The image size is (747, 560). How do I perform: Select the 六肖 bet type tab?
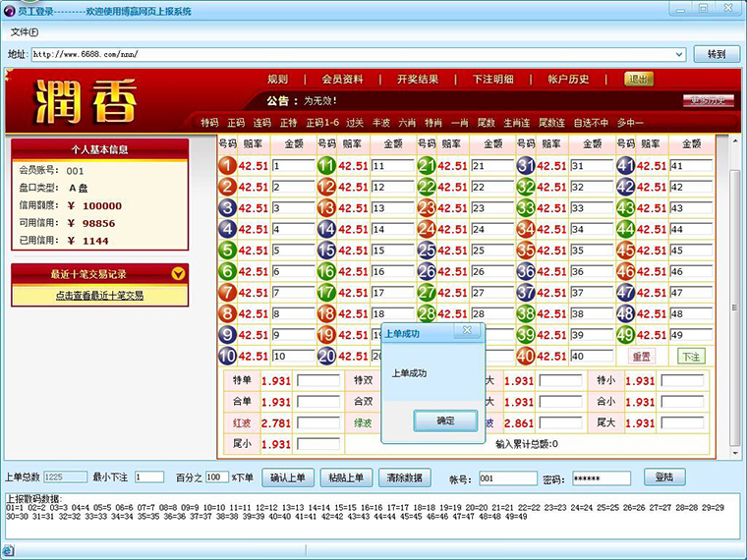pyautogui.click(x=407, y=123)
